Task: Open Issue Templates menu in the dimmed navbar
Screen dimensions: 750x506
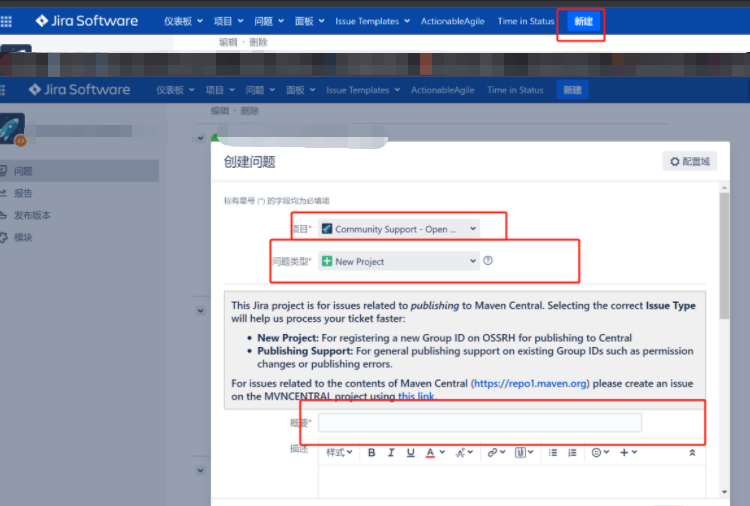Action: pyautogui.click(x=363, y=90)
